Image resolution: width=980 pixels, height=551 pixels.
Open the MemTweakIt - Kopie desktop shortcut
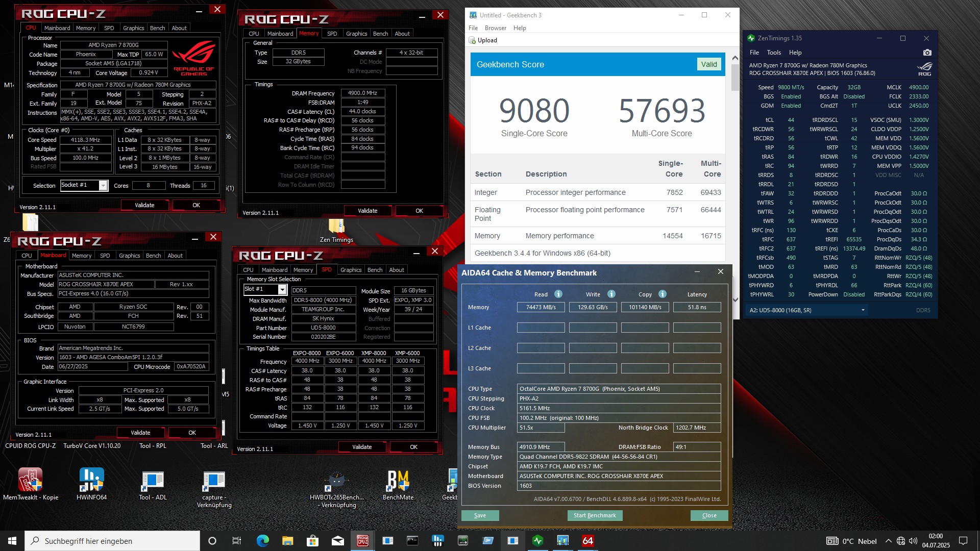pos(31,480)
